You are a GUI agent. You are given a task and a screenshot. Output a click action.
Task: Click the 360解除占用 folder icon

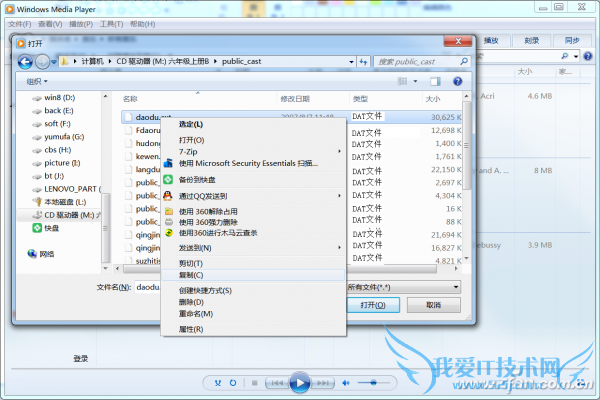169,211
